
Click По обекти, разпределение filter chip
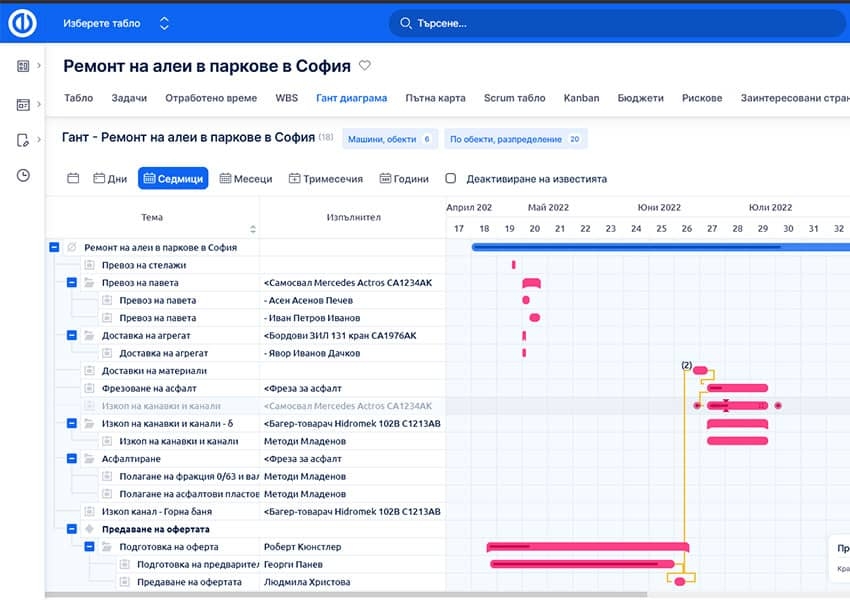click(516, 139)
